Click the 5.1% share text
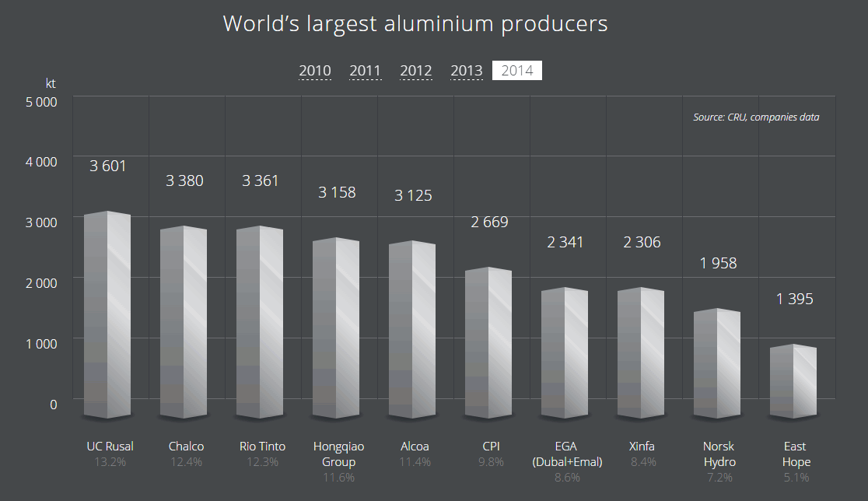Screen dimensions: 868x501 796,477
